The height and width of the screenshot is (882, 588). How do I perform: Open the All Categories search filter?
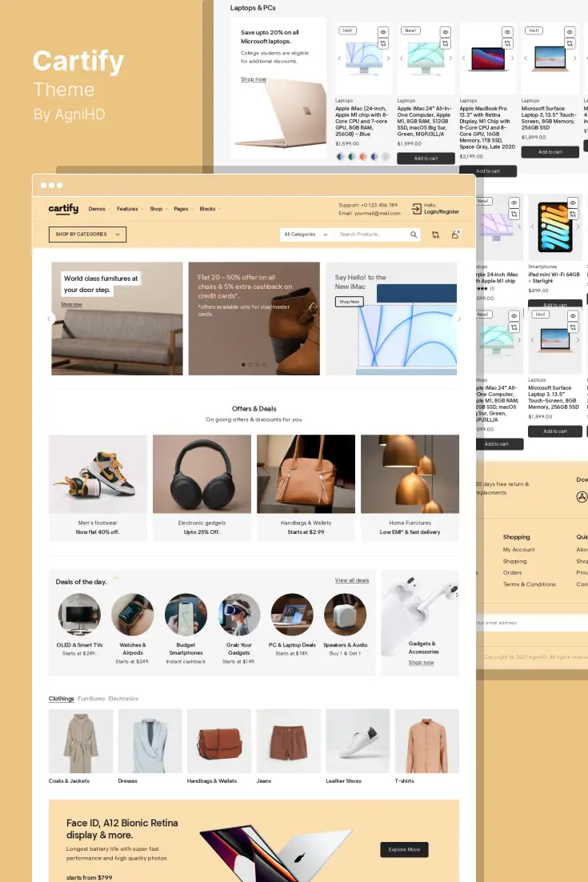(x=306, y=235)
